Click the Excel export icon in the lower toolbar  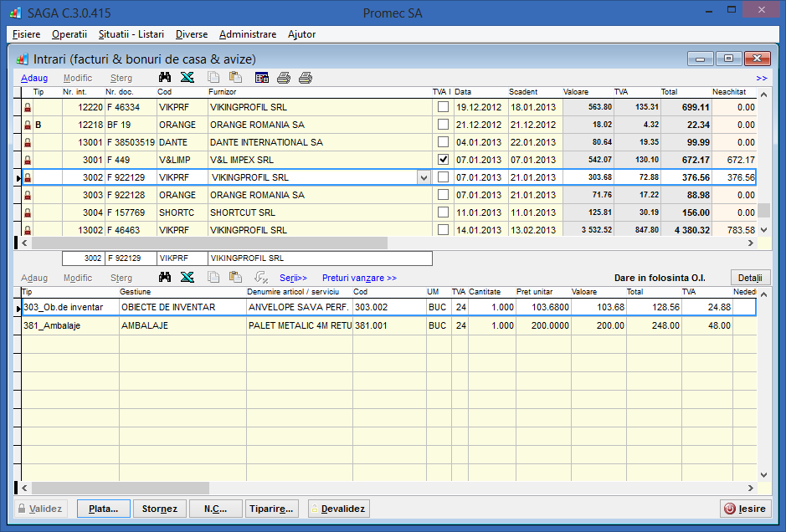point(188,277)
